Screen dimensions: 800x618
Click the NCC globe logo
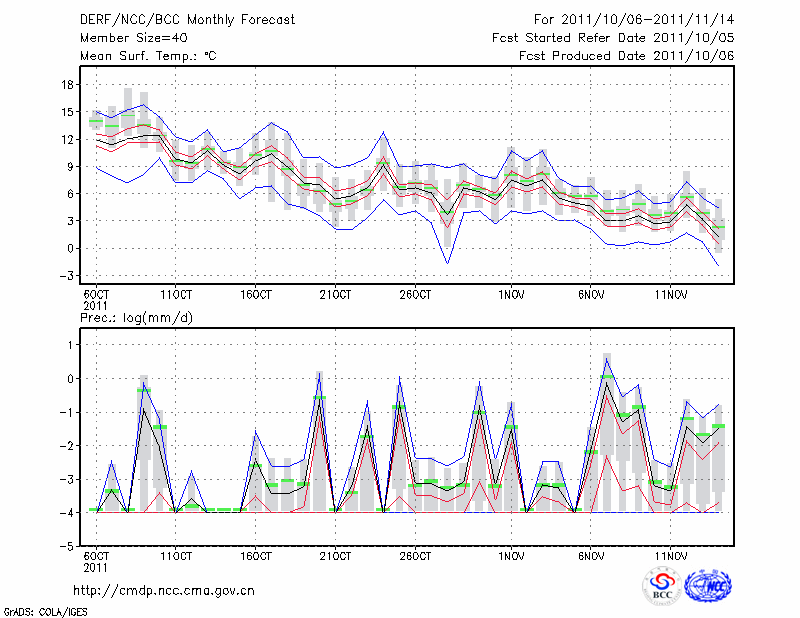click(x=707, y=586)
